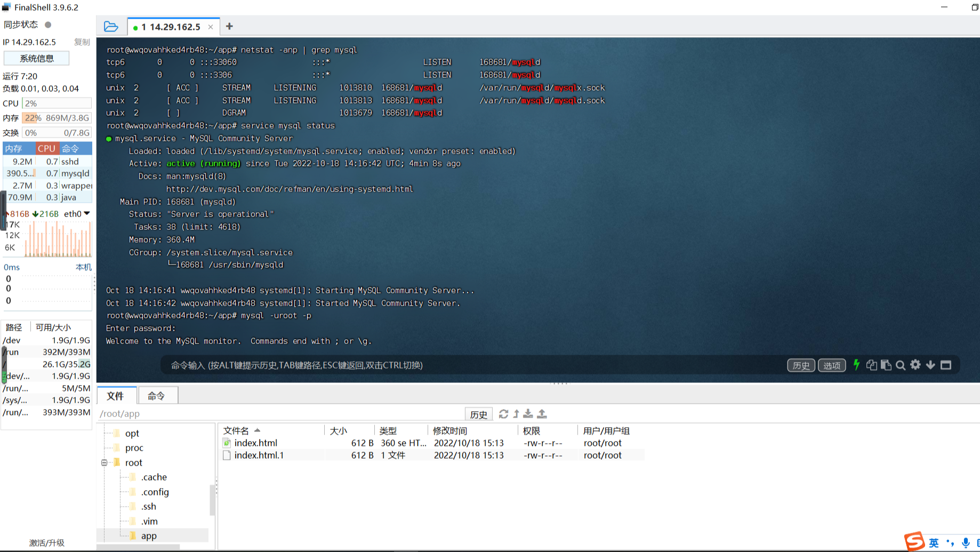Select the .cache folder in tree
980x552 pixels.
click(x=154, y=477)
